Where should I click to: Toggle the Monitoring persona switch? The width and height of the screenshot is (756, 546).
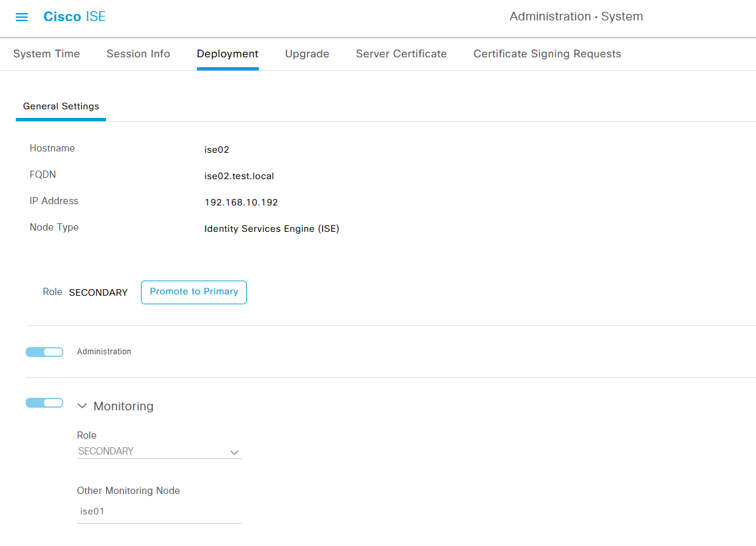(x=44, y=402)
